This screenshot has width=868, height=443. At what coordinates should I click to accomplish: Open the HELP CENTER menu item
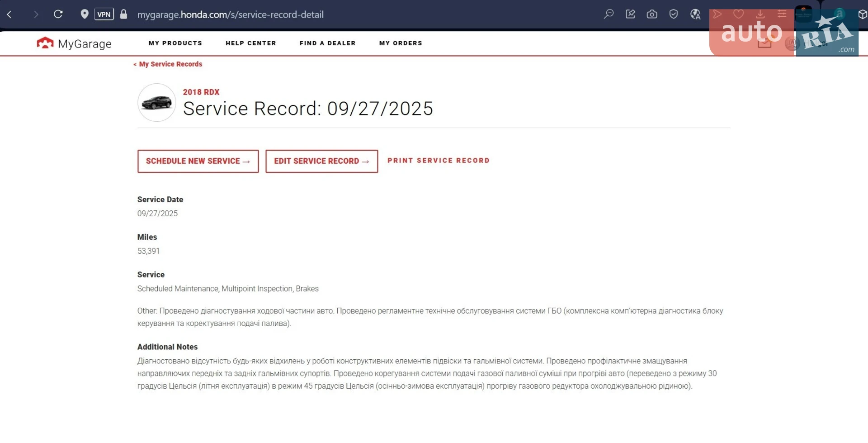point(251,43)
